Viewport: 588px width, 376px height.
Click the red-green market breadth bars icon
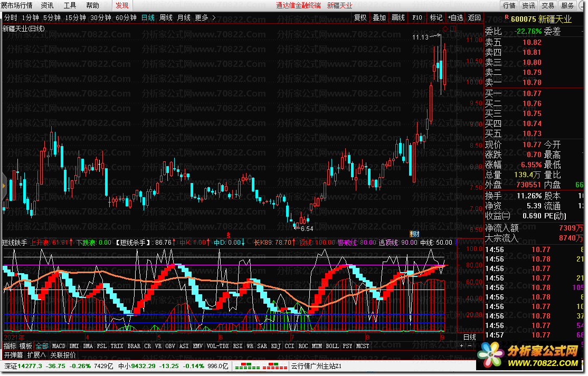[x=275, y=367]
